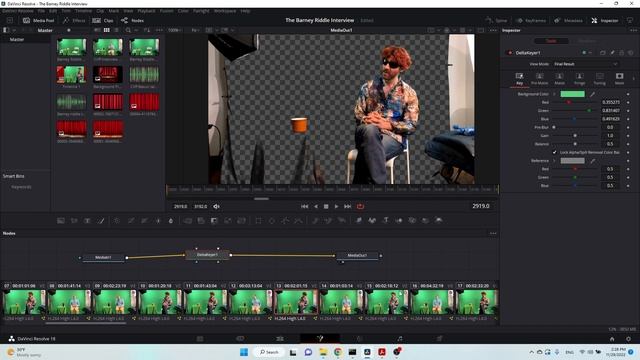Add a Blur node from the toolbar
The height and width of the screenshot is (360, 640).
click(x=171, y=220)
